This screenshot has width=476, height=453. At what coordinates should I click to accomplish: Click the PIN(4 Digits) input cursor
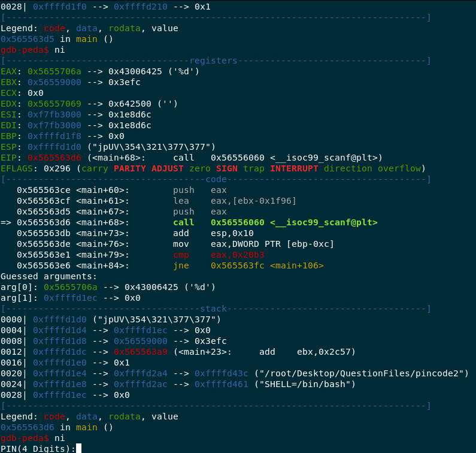[x=78, y=448]
